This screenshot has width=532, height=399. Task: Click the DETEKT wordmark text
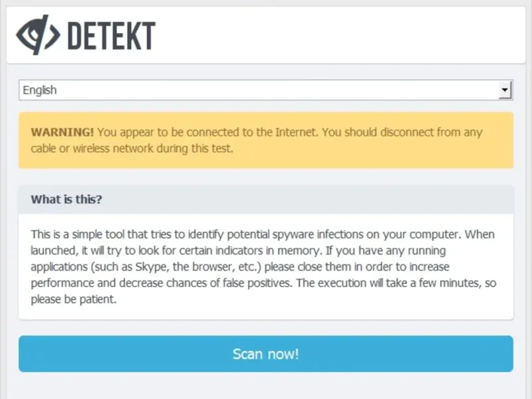111,35
